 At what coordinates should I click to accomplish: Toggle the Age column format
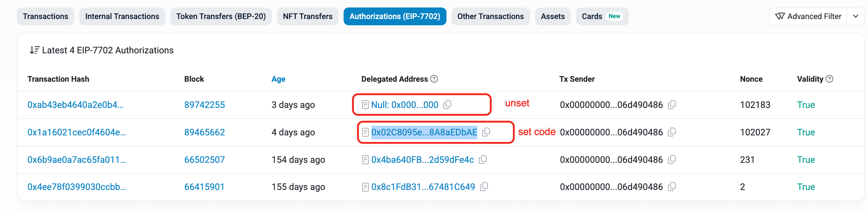[278, 79]
